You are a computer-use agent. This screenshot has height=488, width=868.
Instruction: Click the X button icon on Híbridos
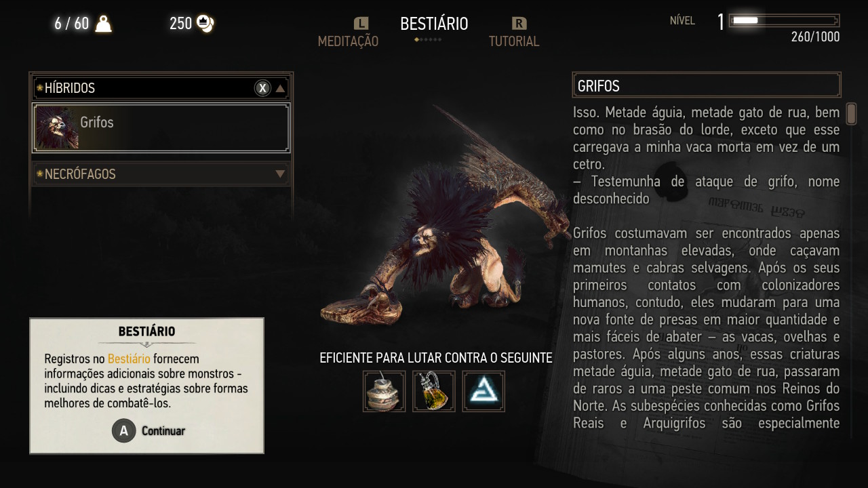coord(262,87)
